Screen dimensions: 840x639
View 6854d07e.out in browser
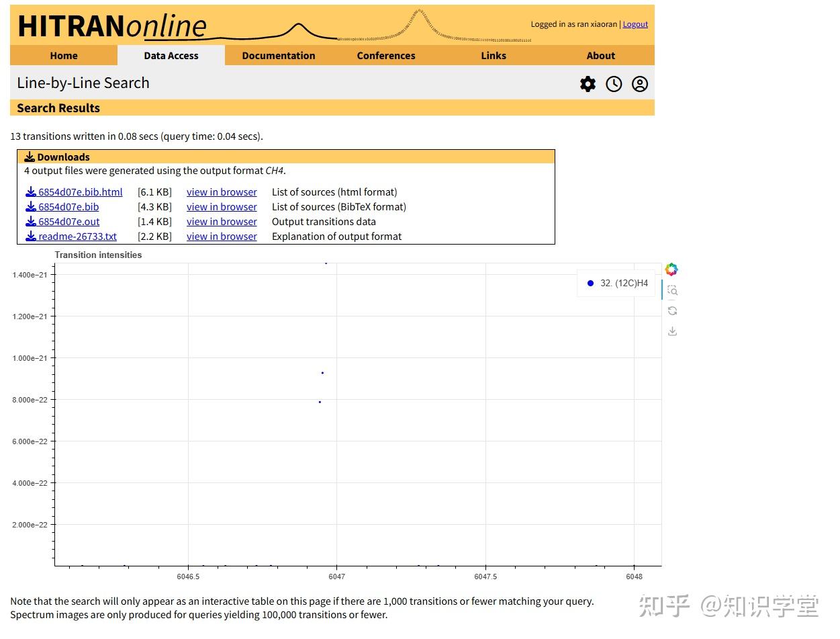(x=222, y=221)
